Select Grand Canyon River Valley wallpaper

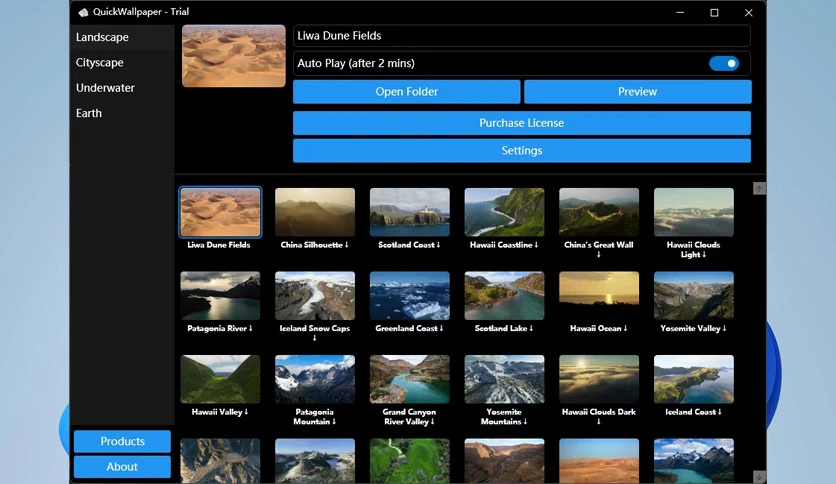point(409,380)
